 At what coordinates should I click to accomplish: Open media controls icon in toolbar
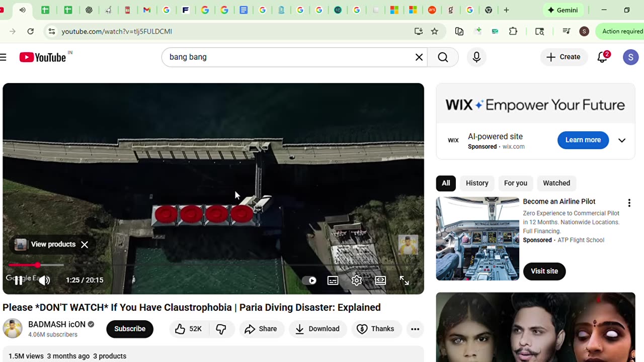[x=567, y=31]
